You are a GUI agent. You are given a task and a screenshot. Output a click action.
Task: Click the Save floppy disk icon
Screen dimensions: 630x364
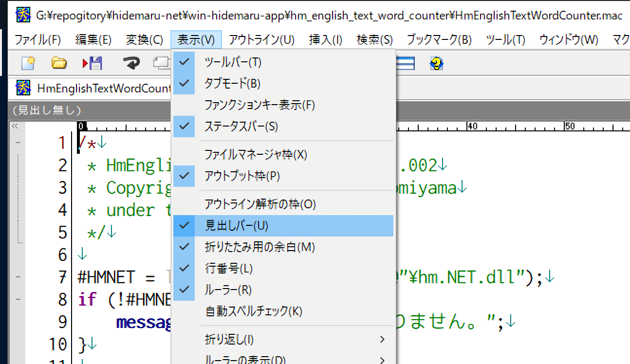point(93,63)
